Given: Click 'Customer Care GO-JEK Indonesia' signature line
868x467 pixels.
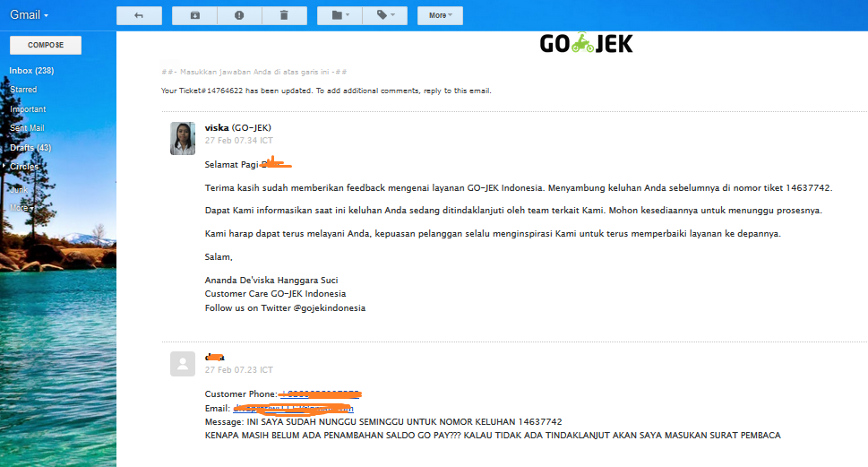Looking at the screenshot, I should tap(275, 294).
